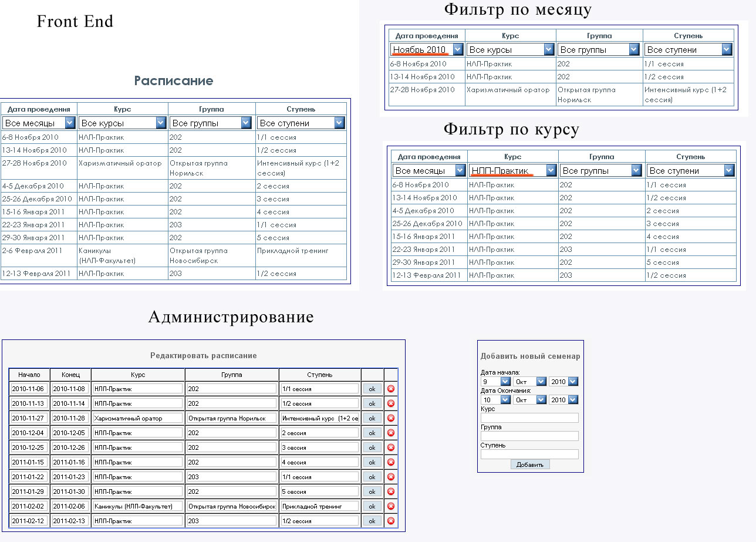
Task: Click the 'Группа' input in add seminar form
Action: pyautogui.click(x=529, y=436)
